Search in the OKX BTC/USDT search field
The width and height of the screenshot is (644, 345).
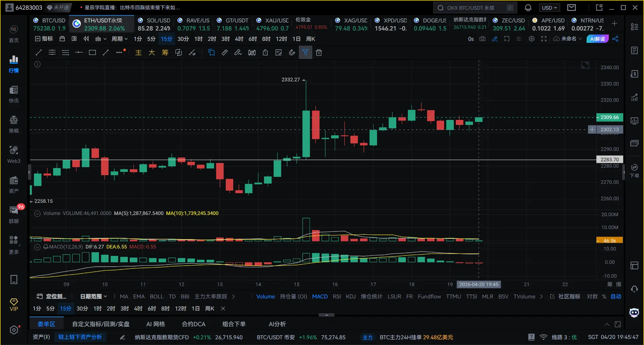click(475, 8)
